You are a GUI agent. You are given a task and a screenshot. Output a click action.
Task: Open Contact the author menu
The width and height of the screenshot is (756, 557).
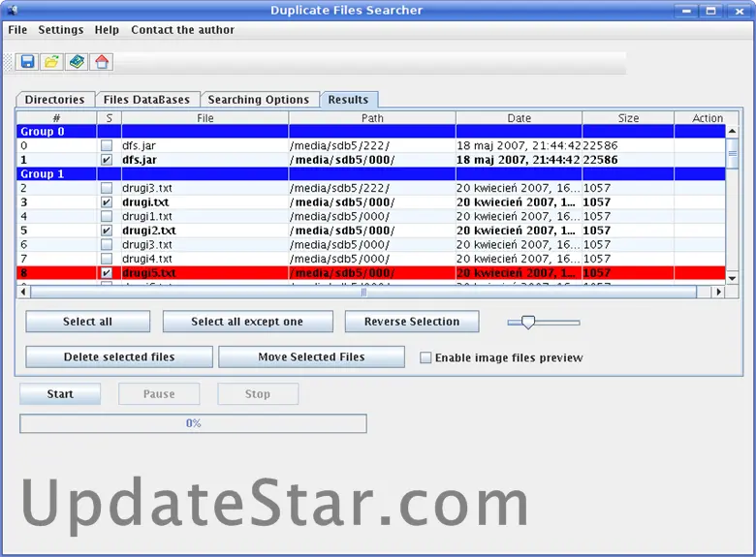[183, 30]
